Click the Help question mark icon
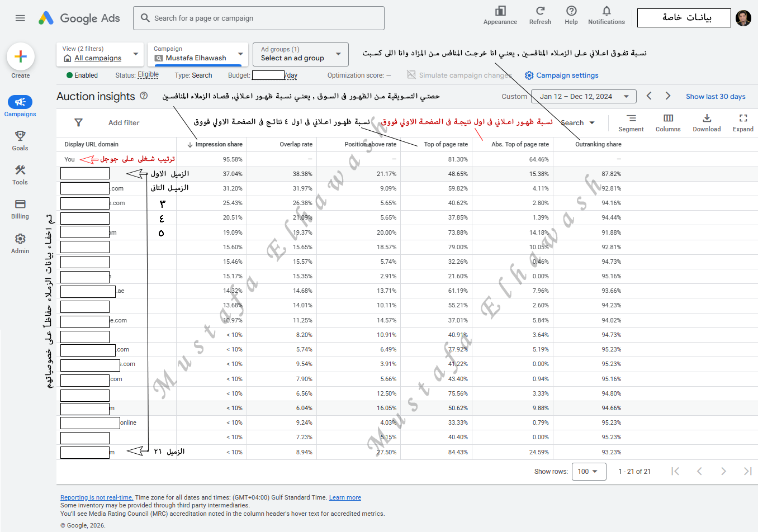 pyautogui.click(x=571, y=11)
